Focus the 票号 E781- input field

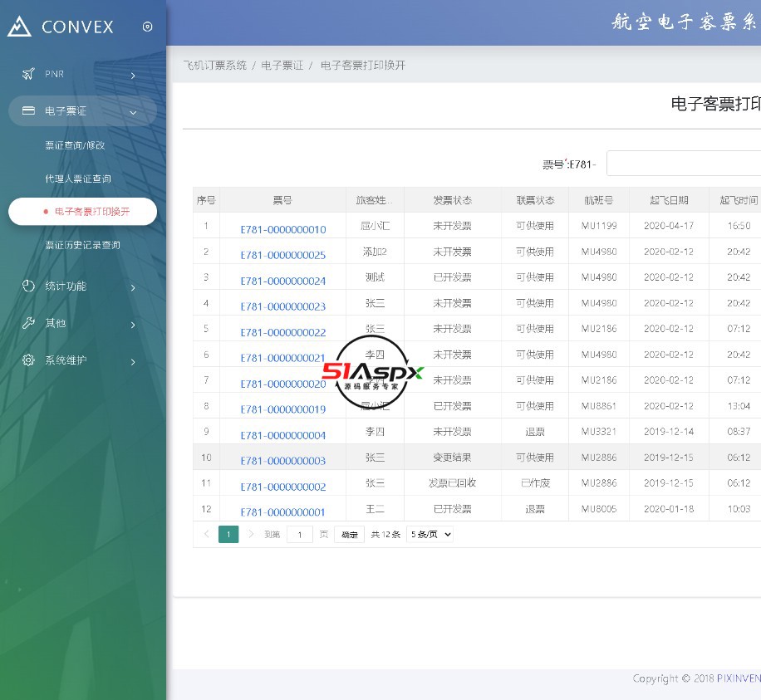click(x=684, y=164)
